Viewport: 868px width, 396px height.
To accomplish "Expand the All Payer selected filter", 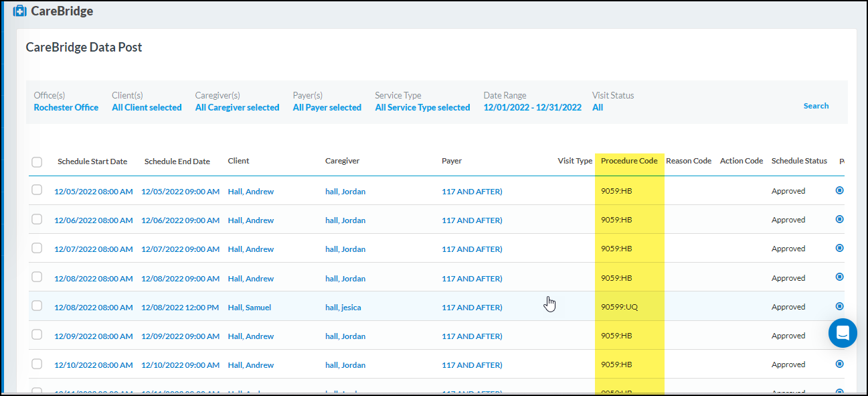I will [327, 108].
